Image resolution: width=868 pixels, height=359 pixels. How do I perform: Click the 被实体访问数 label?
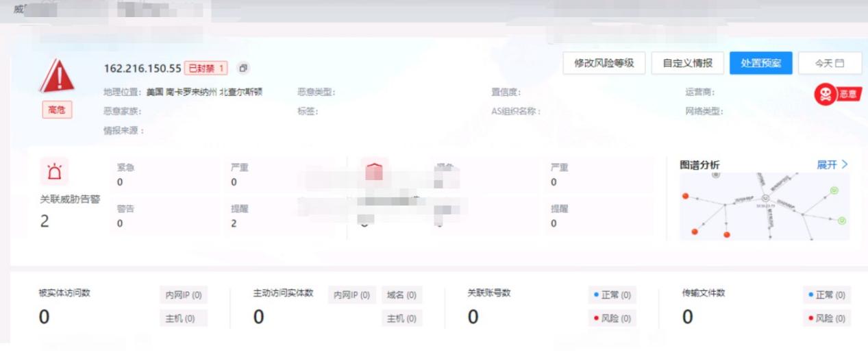(64, 293)
